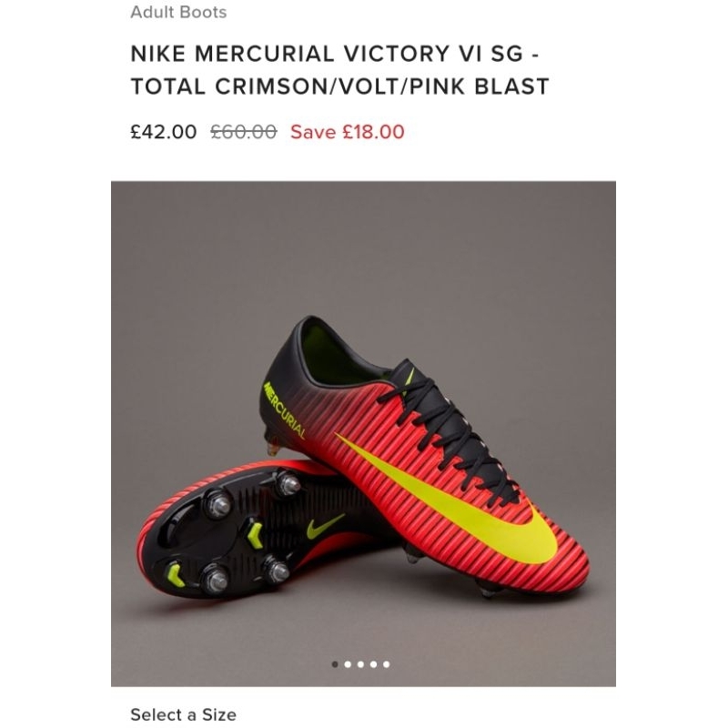Click the Select a Size label
Screen dimensions: 728x728
183,714
